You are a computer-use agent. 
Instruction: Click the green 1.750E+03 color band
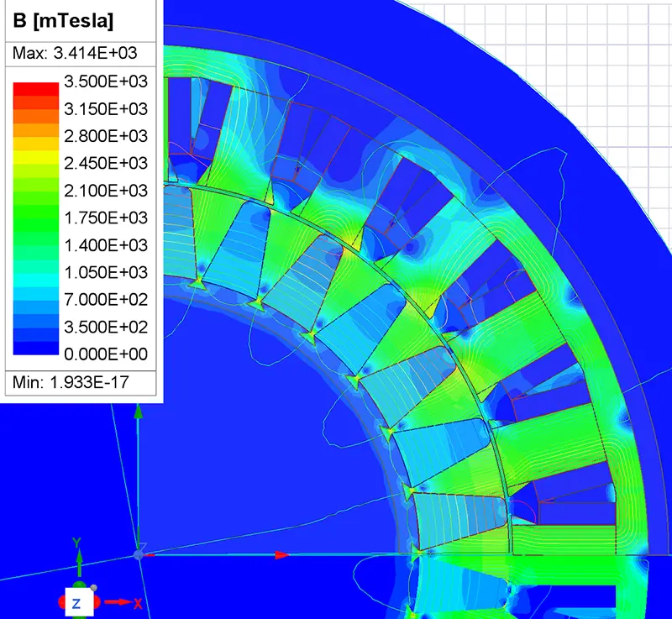tap(36, 212)
